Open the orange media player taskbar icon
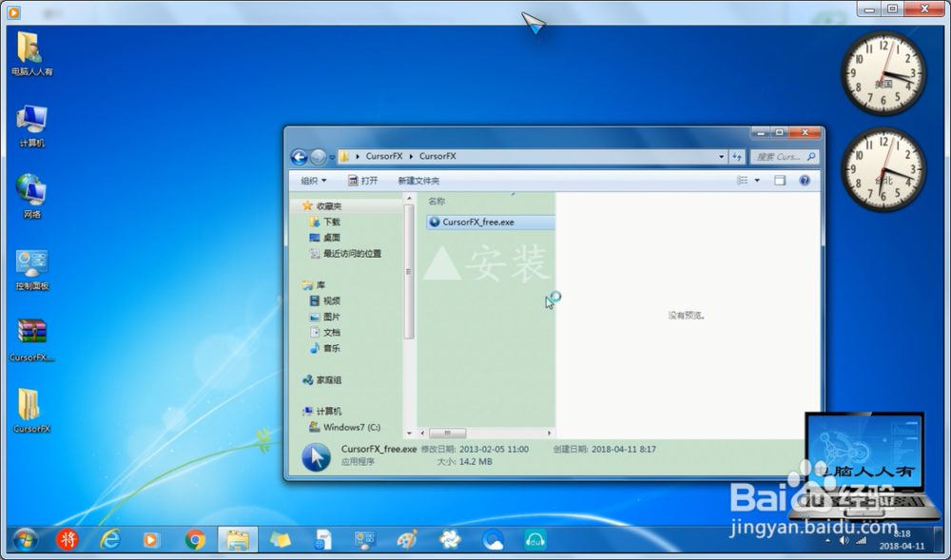The height and width of the screenshot is (560, 951). pos(151,539)
